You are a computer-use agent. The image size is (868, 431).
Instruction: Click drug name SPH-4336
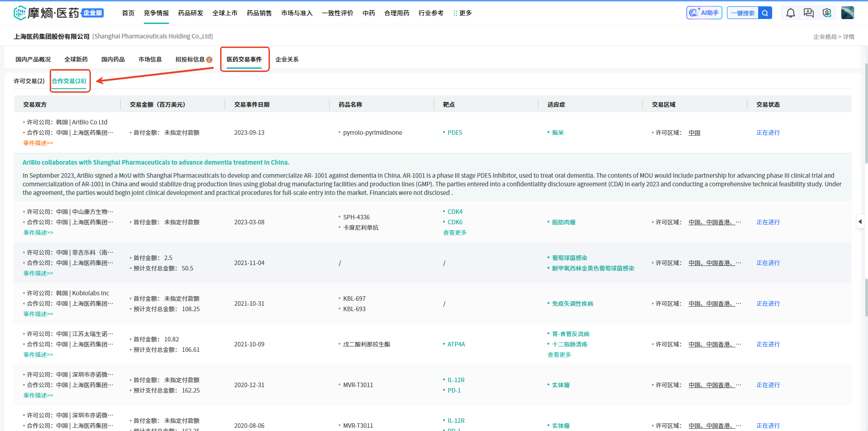356,217
